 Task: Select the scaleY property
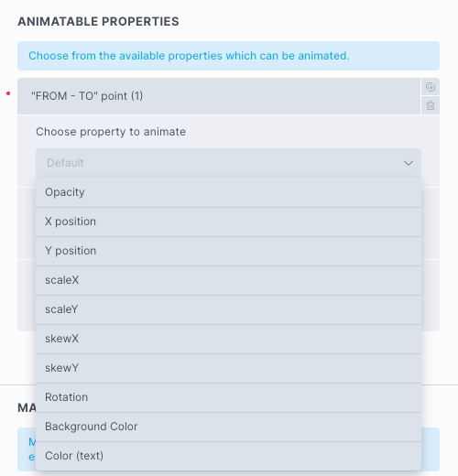[x=228, y=309]
